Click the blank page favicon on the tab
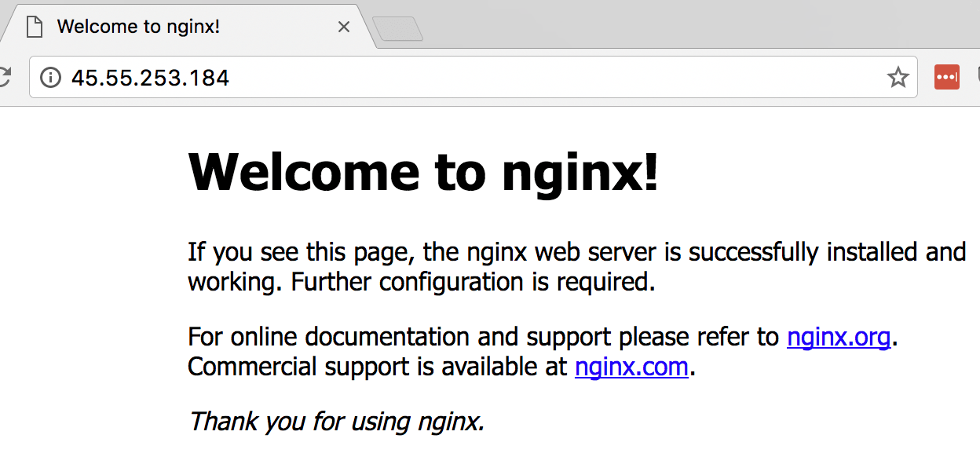This screenshot has width=980, height=457. click(34, 26)
